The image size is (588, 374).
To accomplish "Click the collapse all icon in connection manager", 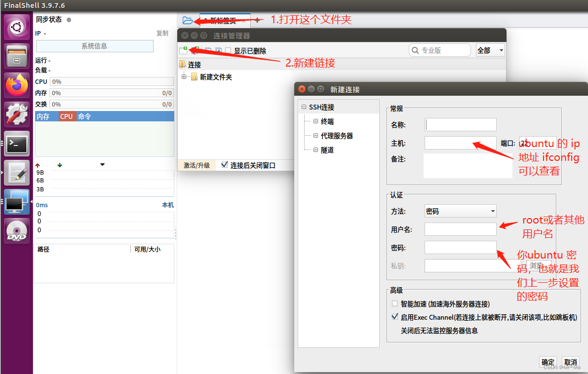I will point(208,50).
